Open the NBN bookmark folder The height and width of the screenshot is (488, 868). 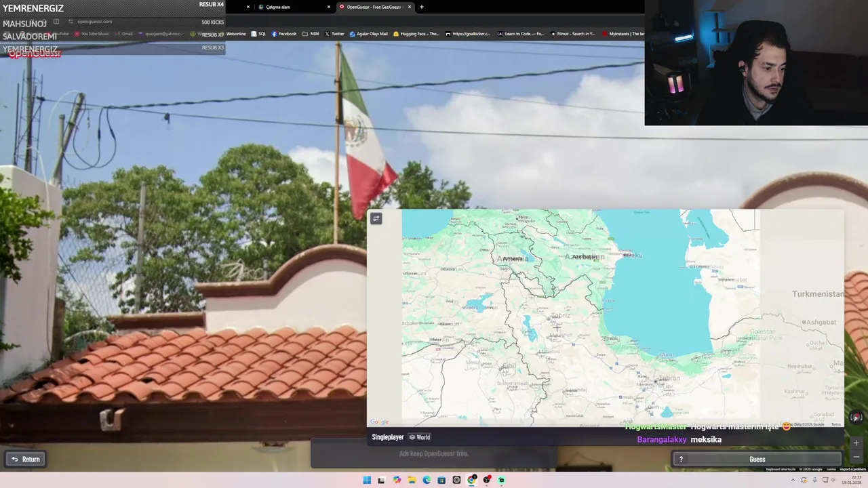coord(311,34)
